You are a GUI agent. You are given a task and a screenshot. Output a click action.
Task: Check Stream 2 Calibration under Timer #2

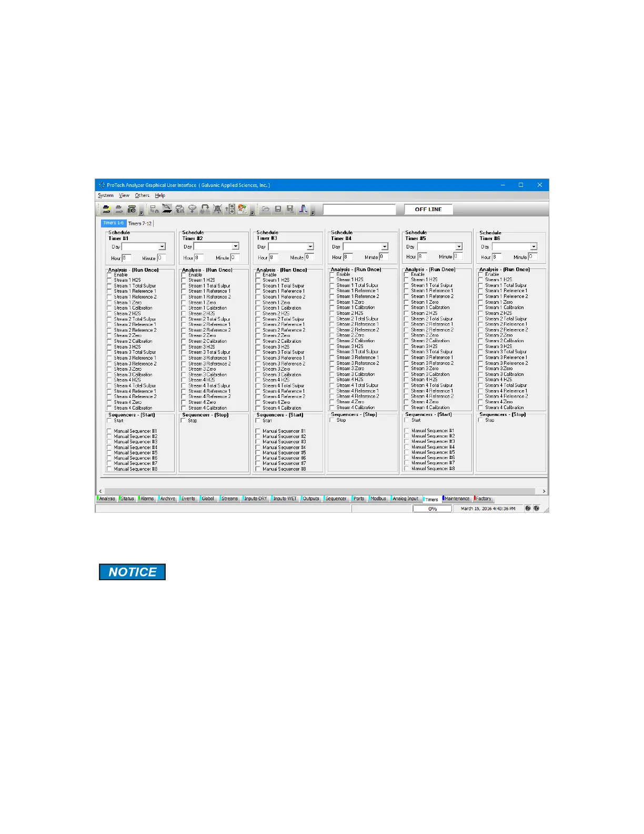tap(184, 341)
